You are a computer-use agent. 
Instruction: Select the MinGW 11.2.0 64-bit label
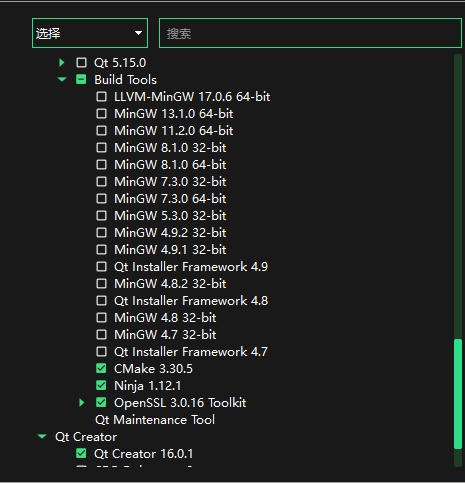(174, 130)
